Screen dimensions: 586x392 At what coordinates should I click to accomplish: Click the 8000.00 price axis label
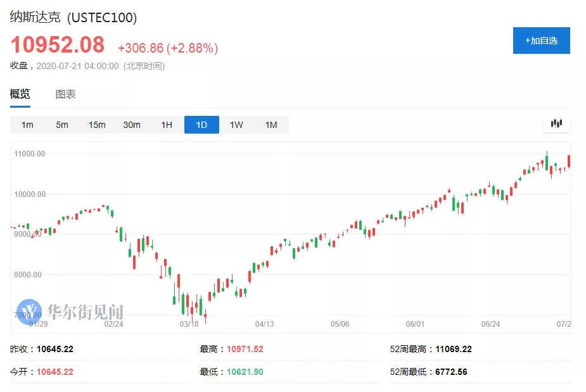pyautogui.click(x=28, y=275)
